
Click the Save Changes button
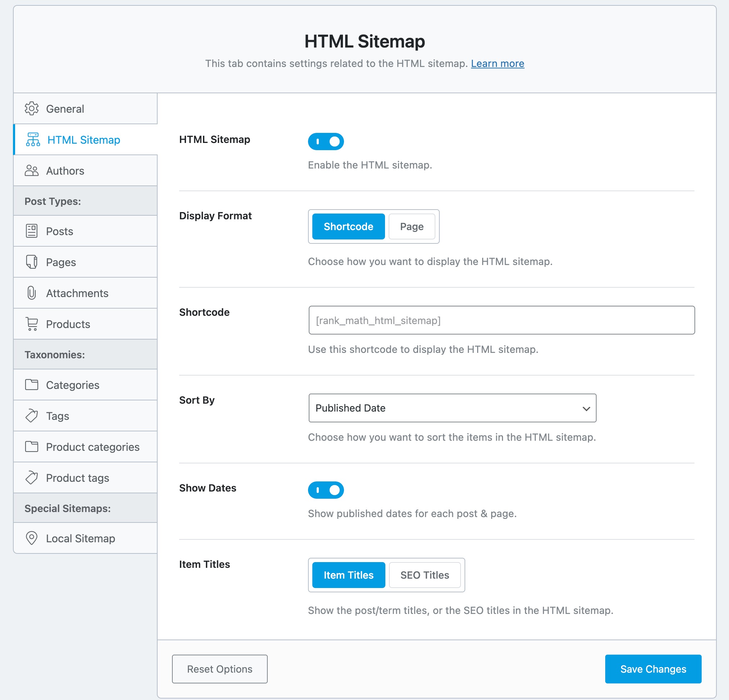653,668
